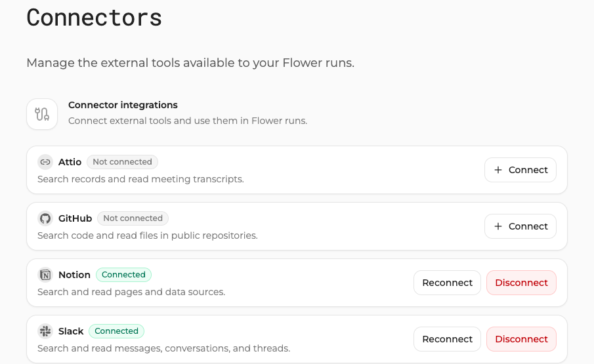Click the 'Slack' connector name
This screenshot has width=594, height=364.
coord(71,331)
